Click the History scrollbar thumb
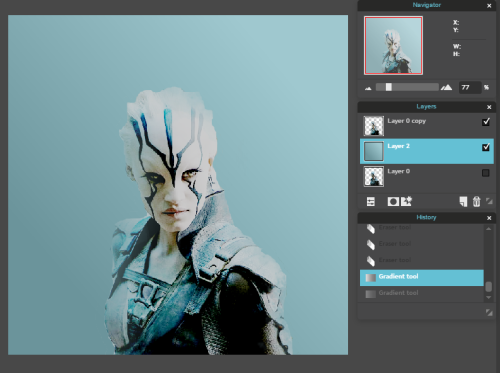 point(488,287)
